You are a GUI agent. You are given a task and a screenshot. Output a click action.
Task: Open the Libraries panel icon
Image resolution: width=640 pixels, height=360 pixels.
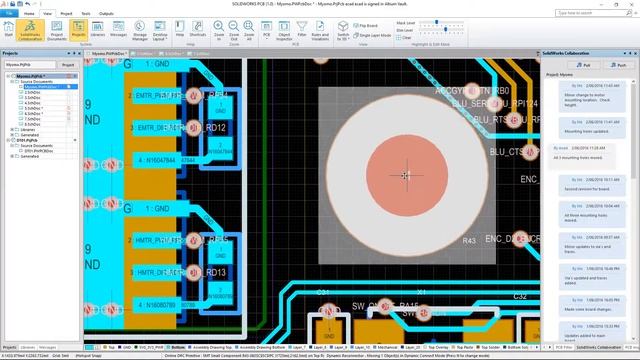pyautogui.click(x=98, y=30)
